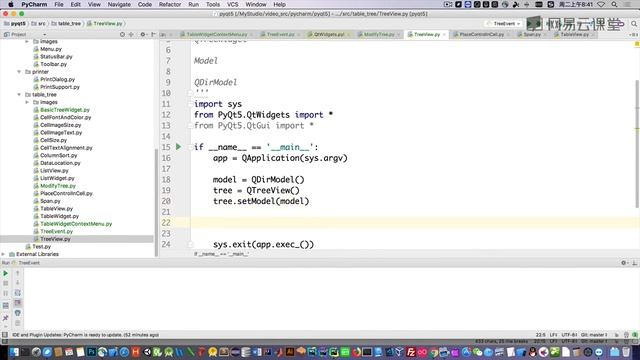This screenshot has height=360, width=640.
Task: Collapse all in Project panel
Action: (x=131, y=35)
